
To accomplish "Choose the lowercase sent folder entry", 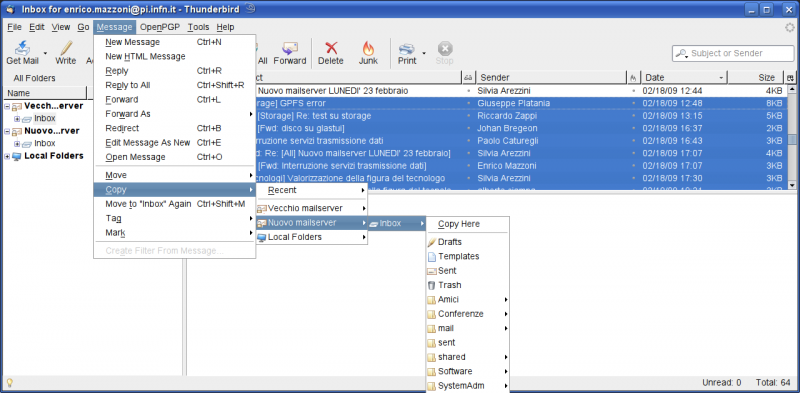I will click(467, 342).
